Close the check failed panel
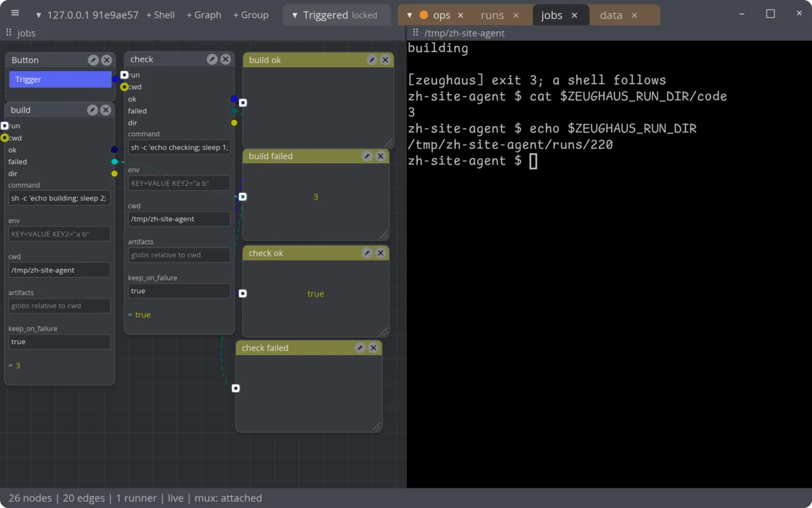 click(374, 348)
